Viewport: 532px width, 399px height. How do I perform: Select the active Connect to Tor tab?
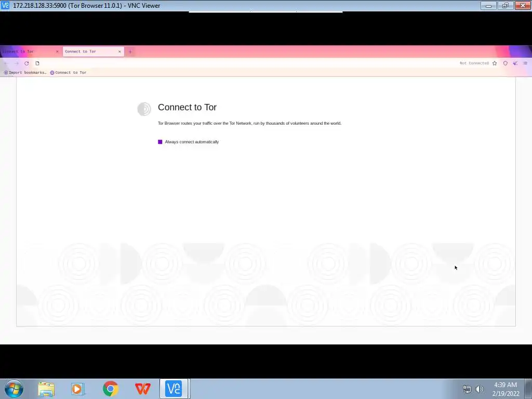pyautogui.click(x=94, y=51)
